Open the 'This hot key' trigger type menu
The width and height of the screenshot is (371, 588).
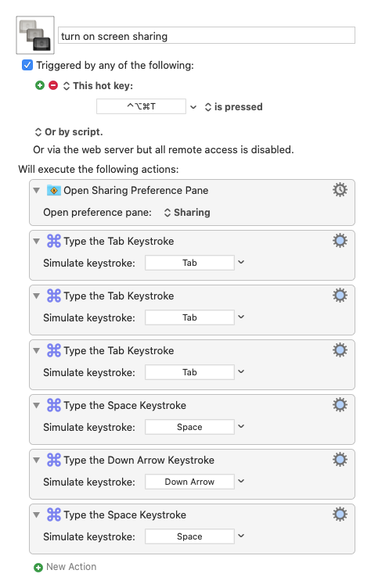coord(99,86)
